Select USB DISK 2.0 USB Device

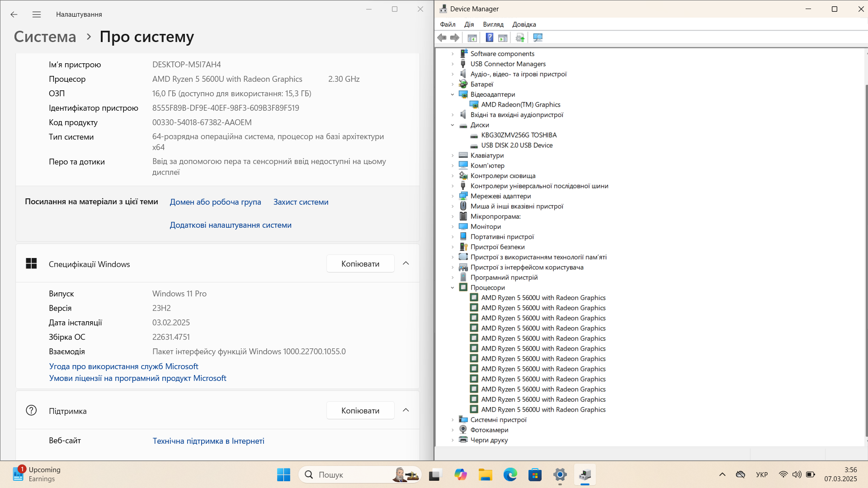(517, 145)
